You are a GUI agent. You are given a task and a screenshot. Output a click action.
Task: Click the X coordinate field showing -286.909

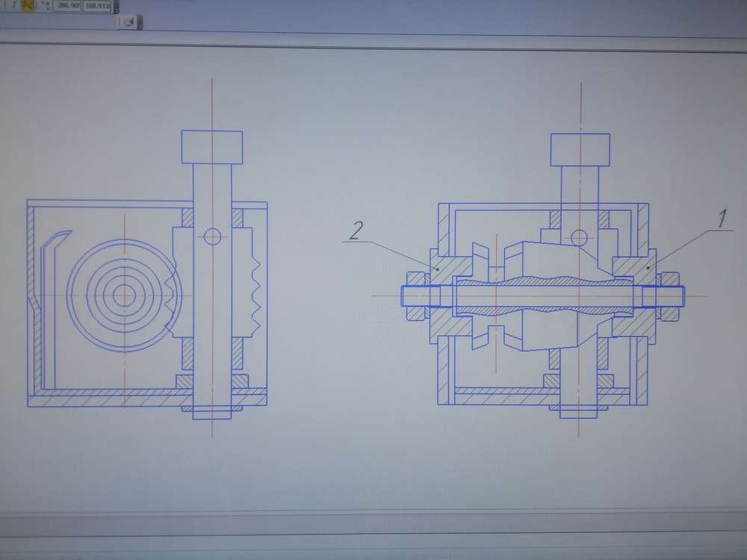coord(67,4)
